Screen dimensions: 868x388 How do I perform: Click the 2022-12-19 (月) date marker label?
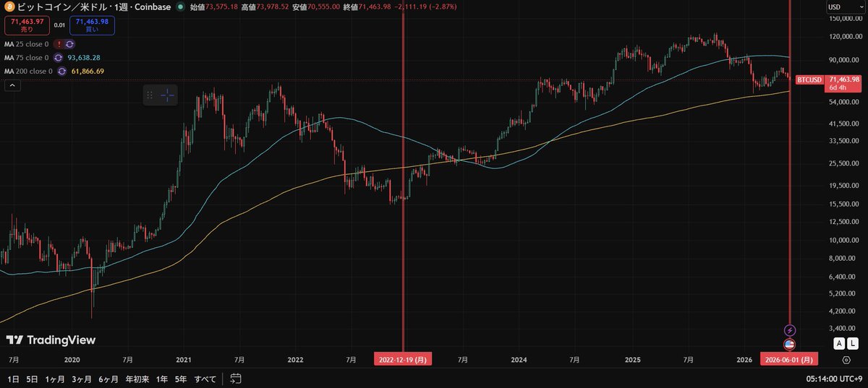click(403, 359)
